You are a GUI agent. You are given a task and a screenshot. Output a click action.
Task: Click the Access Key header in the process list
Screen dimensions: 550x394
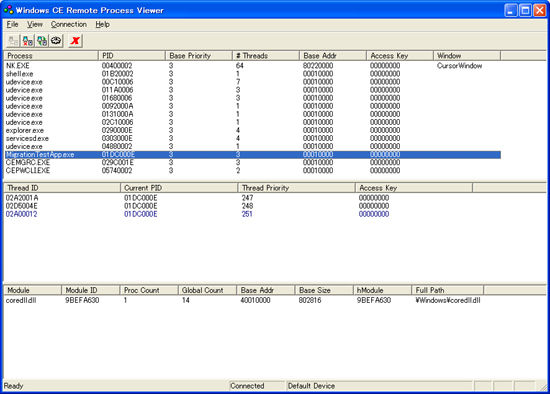tap(400, 56)
